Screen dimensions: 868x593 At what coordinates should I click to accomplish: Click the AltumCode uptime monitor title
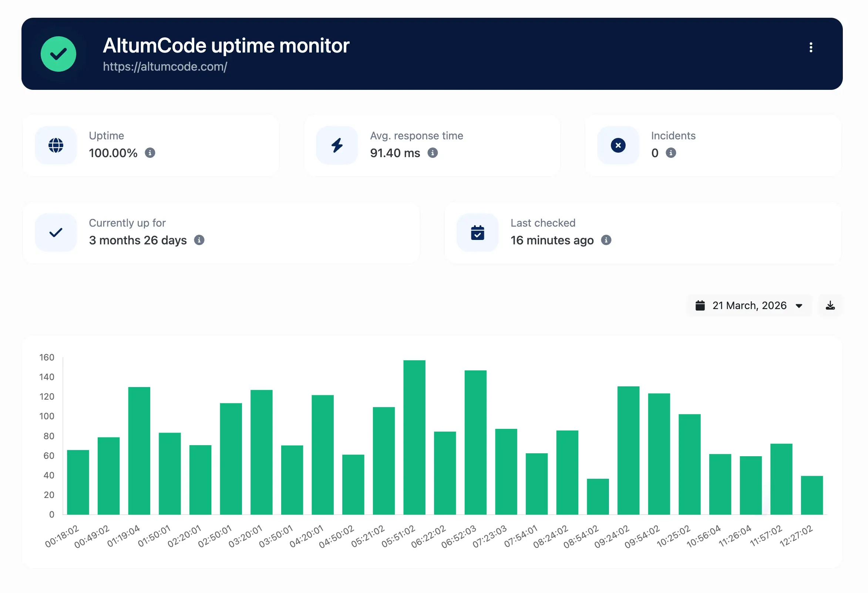226,45
